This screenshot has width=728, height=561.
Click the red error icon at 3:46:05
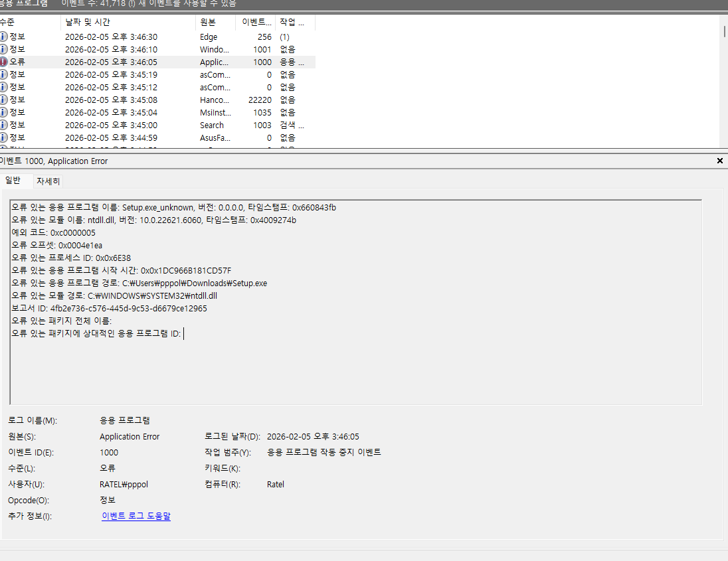click(4, 62)
